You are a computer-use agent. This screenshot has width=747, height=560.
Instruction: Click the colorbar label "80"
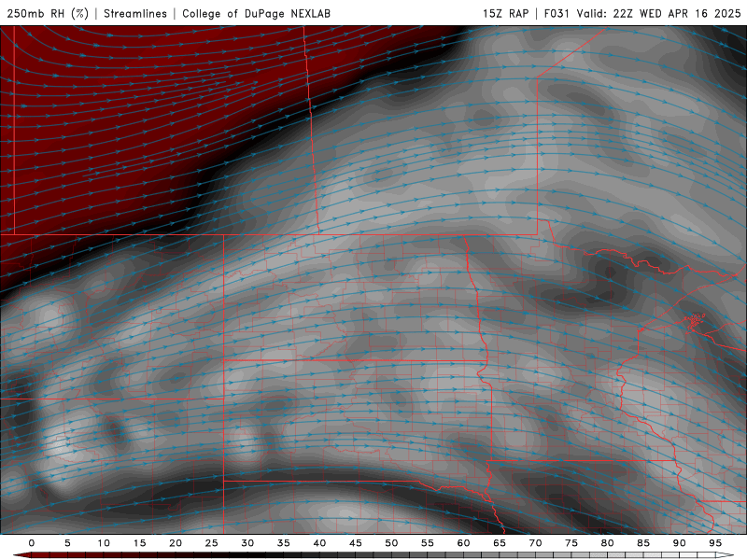click(x=608, y=543)
